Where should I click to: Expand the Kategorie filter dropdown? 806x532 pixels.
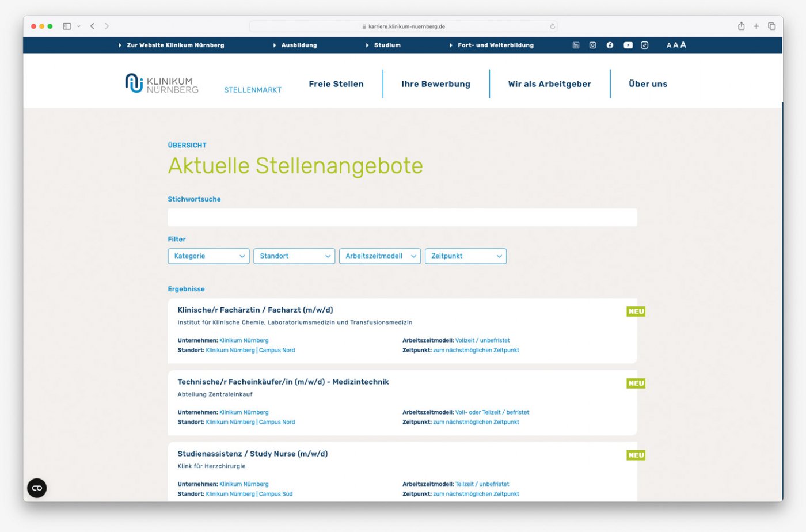coord(208,256)
